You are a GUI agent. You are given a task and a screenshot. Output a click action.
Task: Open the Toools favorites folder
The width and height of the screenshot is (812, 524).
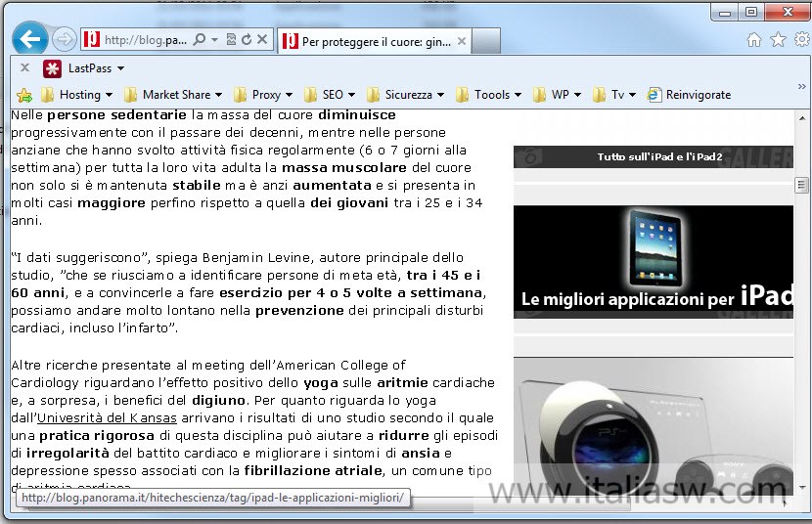pos(489,95)
